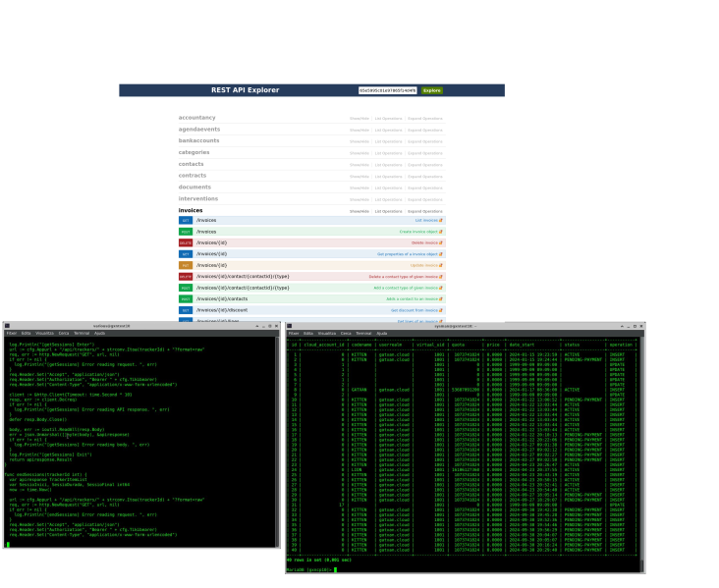Expand the accountancy API section
This screenshot has height=588, width=719.
pos(196,118)
